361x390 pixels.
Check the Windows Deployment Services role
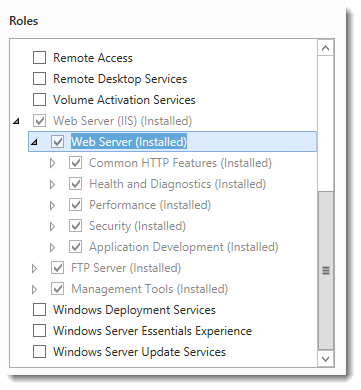[x=39, y=310]
